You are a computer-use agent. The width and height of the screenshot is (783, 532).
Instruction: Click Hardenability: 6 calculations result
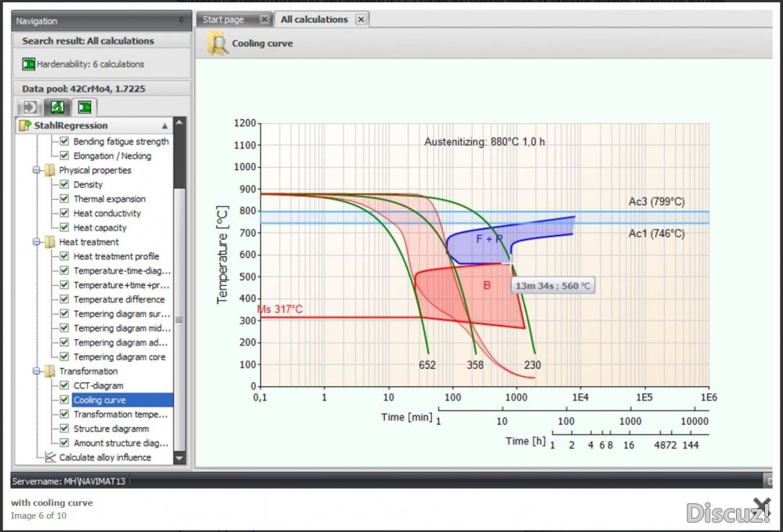(x=90, y=64)
